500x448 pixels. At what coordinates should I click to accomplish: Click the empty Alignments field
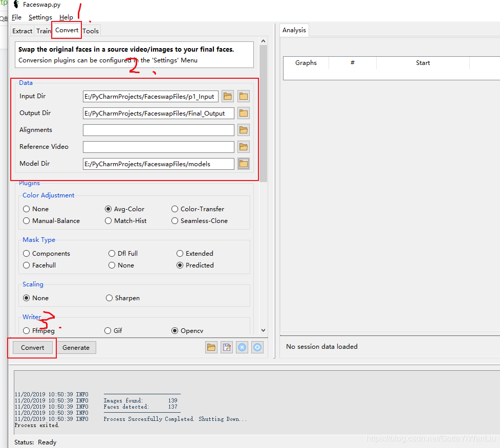point(159,130)
